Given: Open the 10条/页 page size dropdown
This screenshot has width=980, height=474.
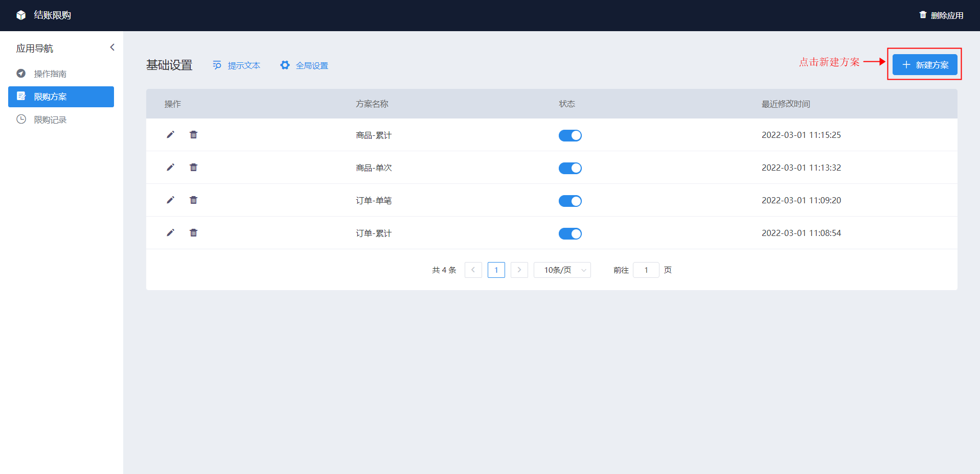Looking at the screenshot, I should [562, 270].
